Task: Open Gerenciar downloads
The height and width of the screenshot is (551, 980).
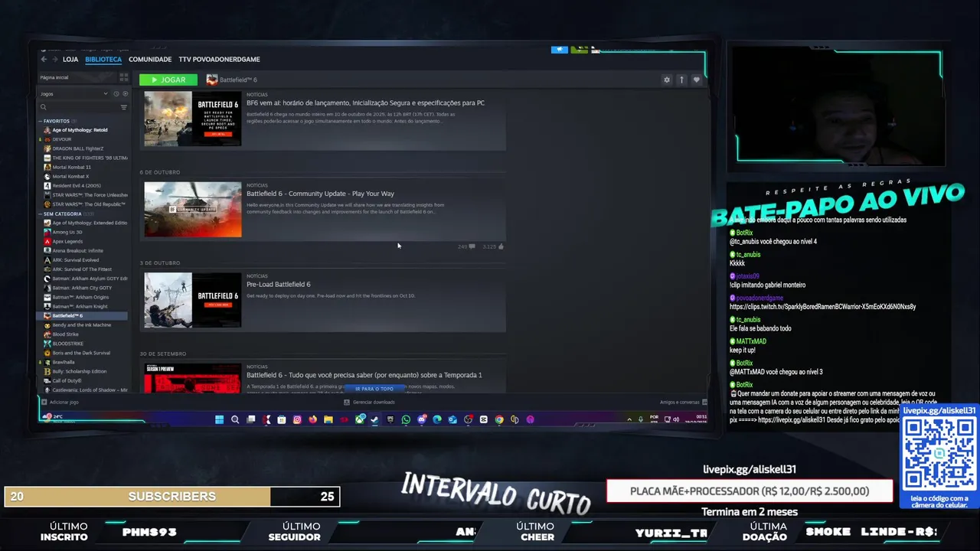Action: click(x=370, y=402)
